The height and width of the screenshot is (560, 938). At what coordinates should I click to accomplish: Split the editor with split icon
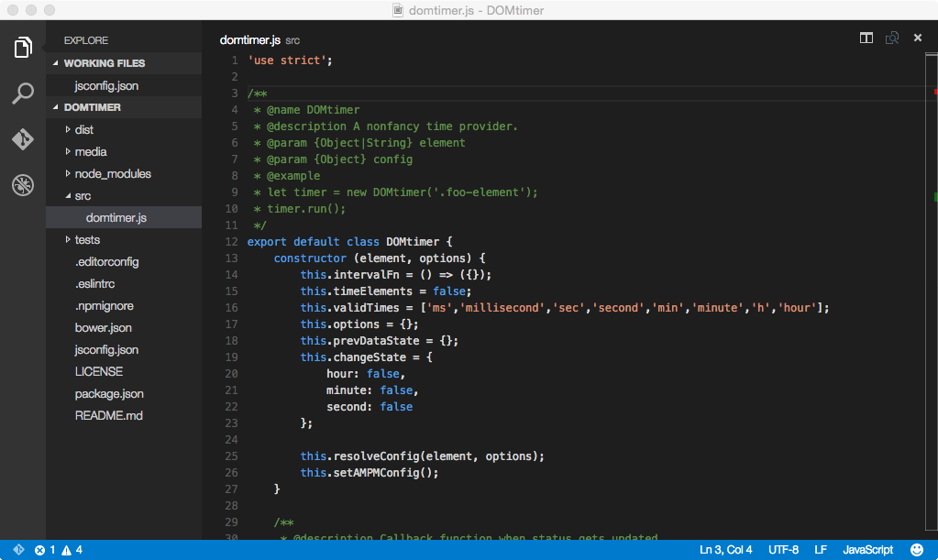tap(866, 38)
